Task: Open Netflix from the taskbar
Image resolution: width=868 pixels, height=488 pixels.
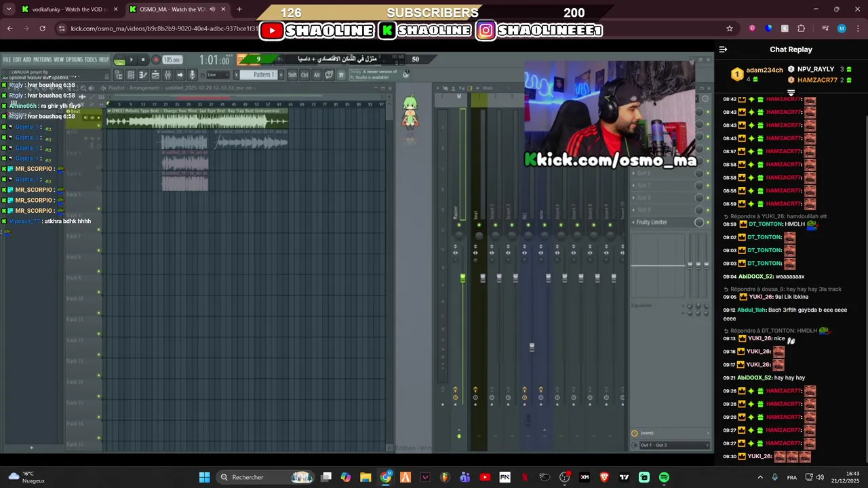Action: [x=525, y=477]
